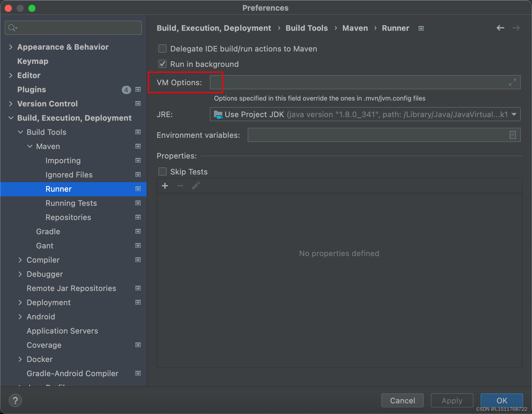Disable Run in background
532x414 pixels.
[162, 64]
